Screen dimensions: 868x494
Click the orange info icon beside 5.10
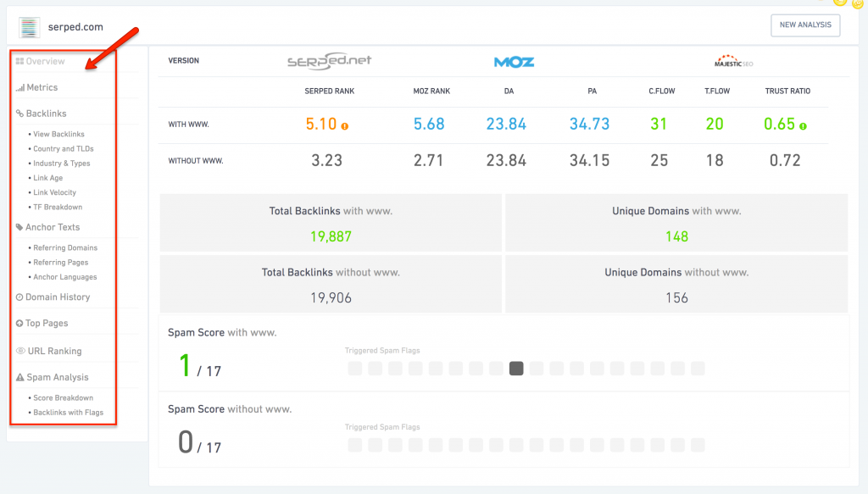tap(344, 126)
